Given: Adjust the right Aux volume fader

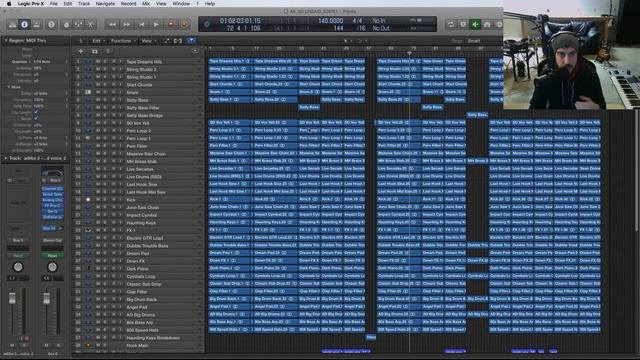Looking at the screenshot, I should coord(47,299).
